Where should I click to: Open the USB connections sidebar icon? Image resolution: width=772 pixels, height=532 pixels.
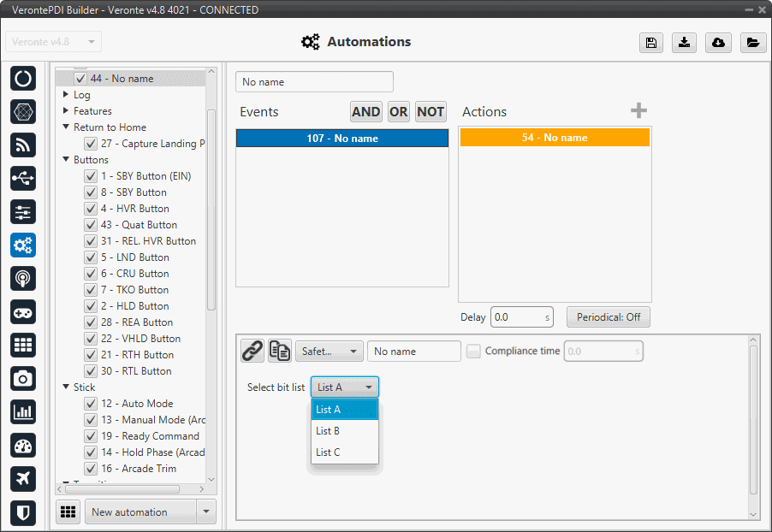(23, 178)
